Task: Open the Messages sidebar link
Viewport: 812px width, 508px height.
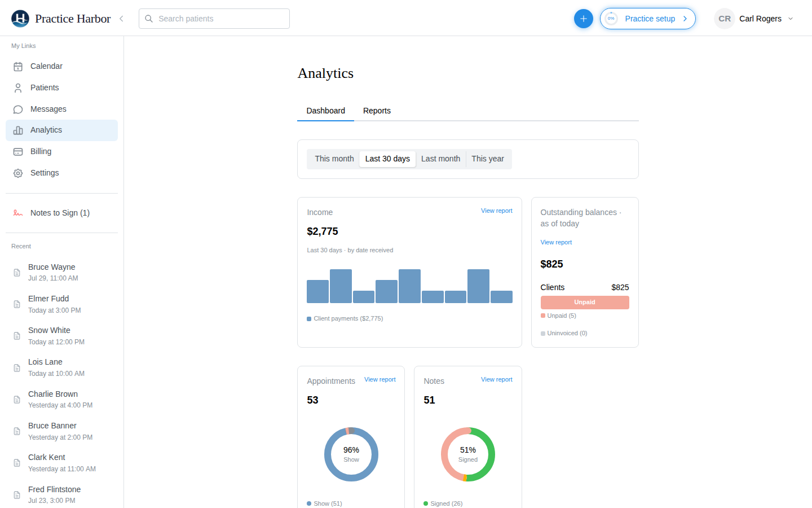Action: (62, 109)
